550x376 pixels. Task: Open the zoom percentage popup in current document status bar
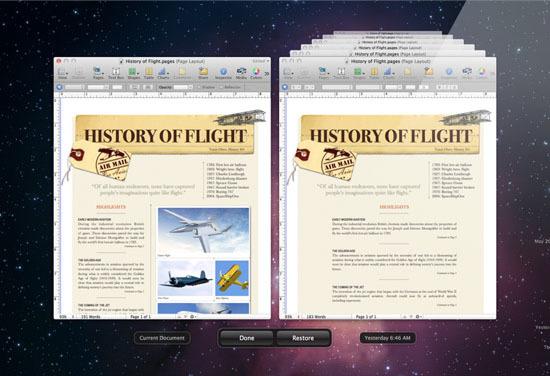coord(66,316)
